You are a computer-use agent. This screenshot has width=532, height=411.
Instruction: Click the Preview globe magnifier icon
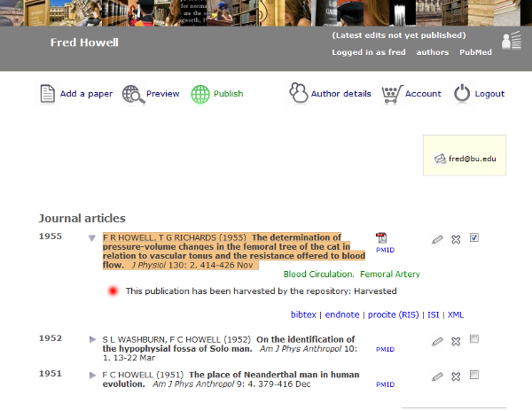[133, 94]
